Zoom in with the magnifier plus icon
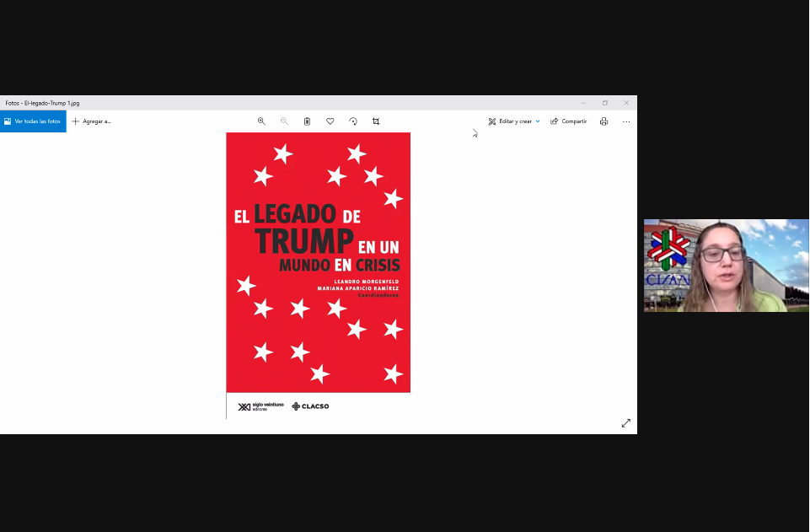Screen dimensions: 810x532 (261, 121)
